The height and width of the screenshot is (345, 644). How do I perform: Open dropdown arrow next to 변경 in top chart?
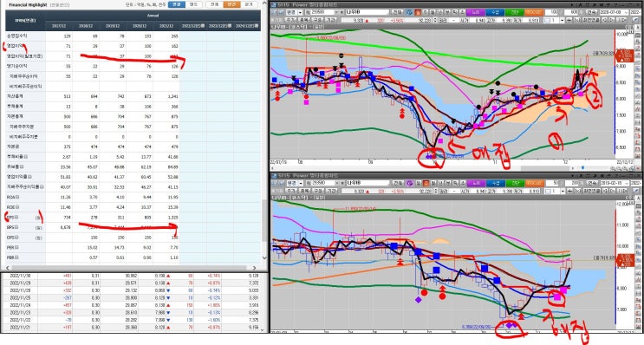pos(301,12)
